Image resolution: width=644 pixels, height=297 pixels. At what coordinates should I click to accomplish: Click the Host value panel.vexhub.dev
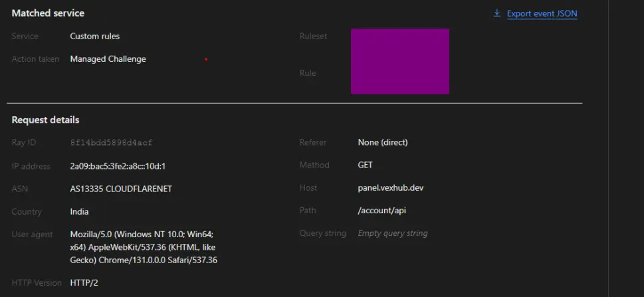pyautogui.click(x=391, y=188)
